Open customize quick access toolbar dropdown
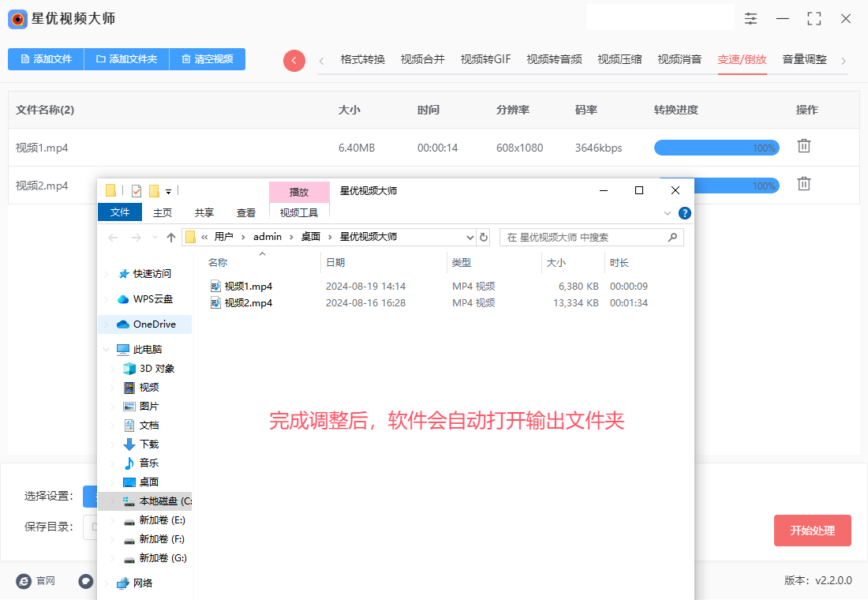 [168, 192]
